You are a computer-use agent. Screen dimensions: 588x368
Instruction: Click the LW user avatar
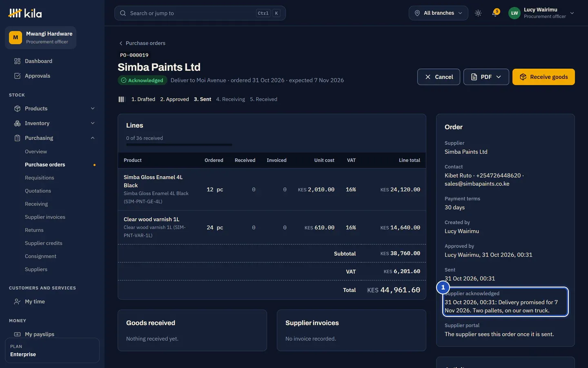point(514,13)
